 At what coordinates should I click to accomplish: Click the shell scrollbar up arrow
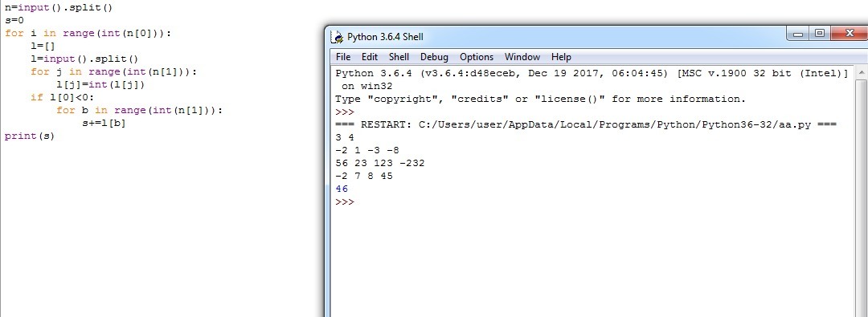pyautogui.click(x=861, y=73)
